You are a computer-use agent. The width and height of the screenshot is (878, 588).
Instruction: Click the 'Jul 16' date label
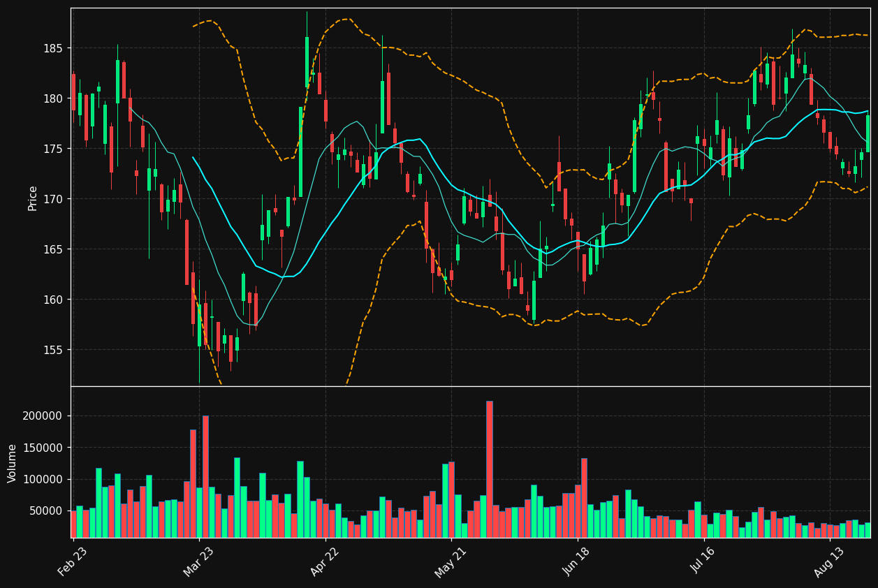tap(704, 561)
